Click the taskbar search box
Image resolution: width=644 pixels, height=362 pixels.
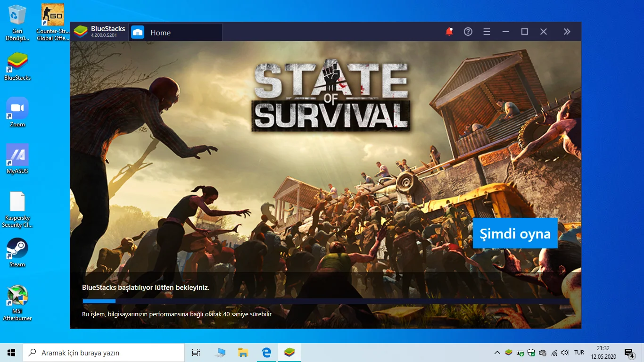[x=104, y=353]
